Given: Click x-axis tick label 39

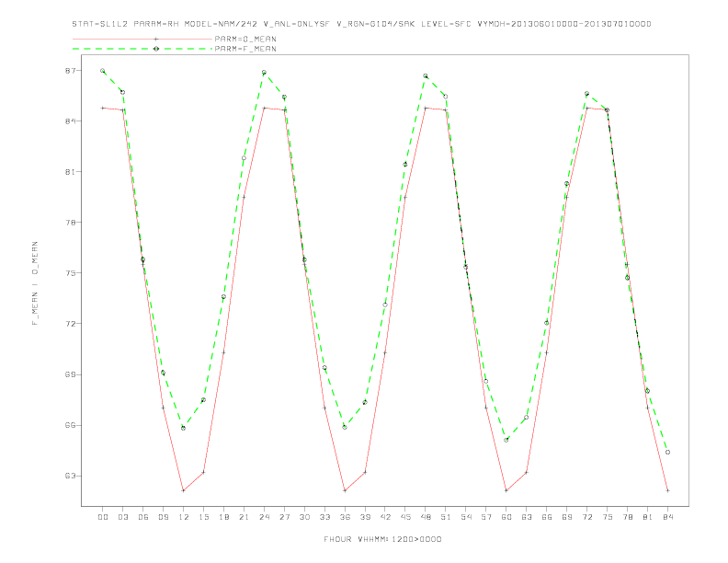Looking at the screenshot, I should [365, 517].
